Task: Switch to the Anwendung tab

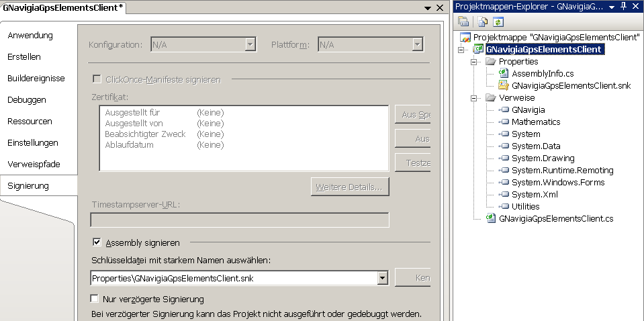Action: tap(30, 36)
